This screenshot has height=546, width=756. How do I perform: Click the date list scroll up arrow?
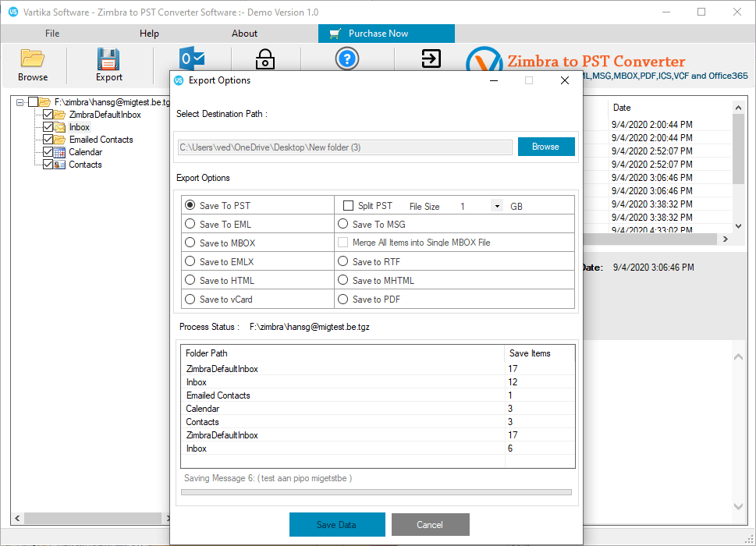738,108
